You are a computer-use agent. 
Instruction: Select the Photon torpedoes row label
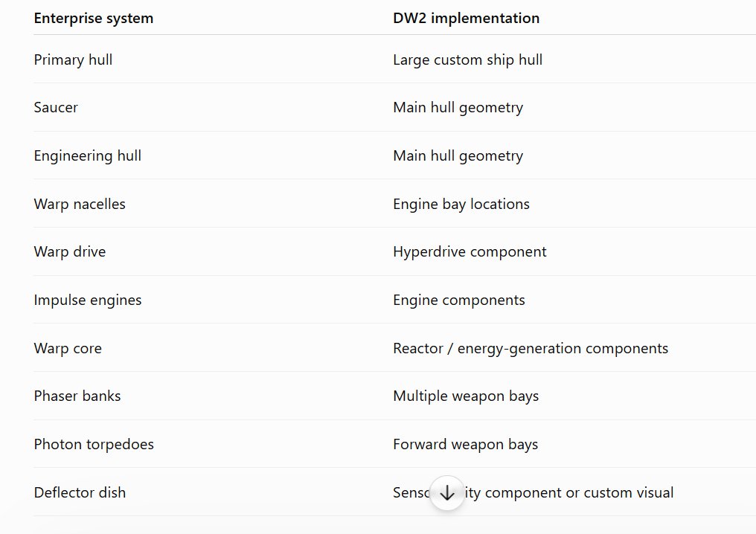(94, 444)
